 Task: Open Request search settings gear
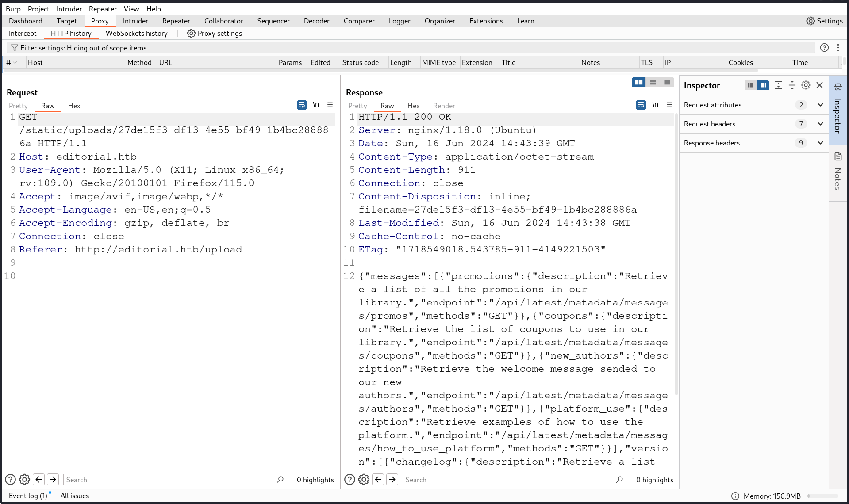point(25,480)
